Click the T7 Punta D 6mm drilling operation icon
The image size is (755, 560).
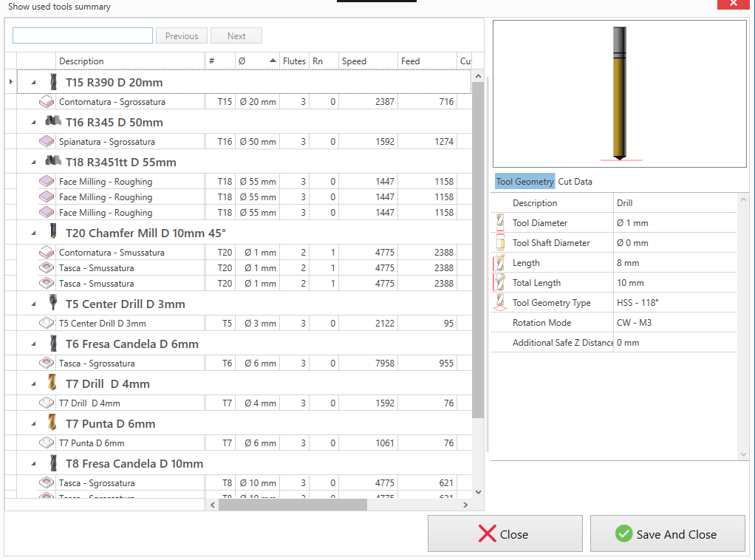point(46,443)
